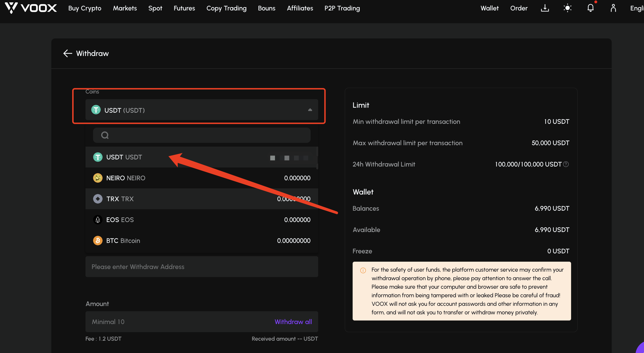Image resolution: width=644 pixels, height=353 pixels.
Task: Click the search magnifier icon
Action: pyautogui.click(x=105, y=135)
